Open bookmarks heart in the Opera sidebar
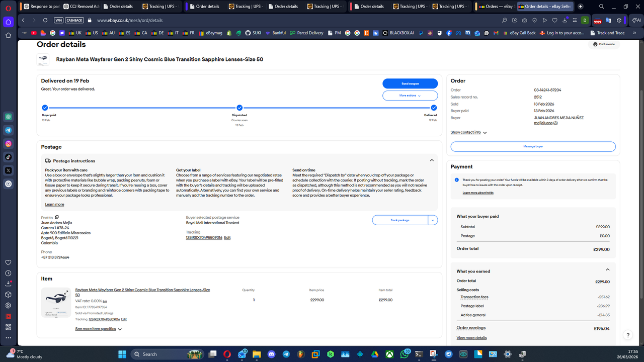 click(9, 262)
